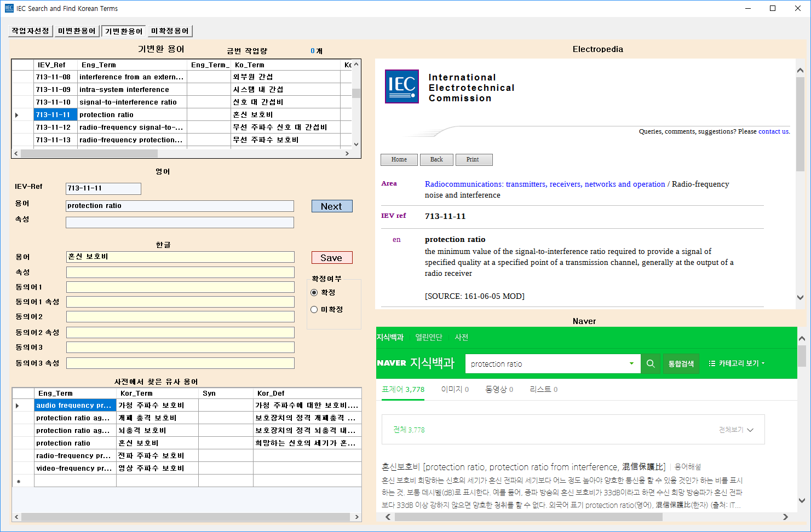This screenshot has height=532, width=811.
Task: Click the 동의어3 input field
Action: click(x=180, y=348)
